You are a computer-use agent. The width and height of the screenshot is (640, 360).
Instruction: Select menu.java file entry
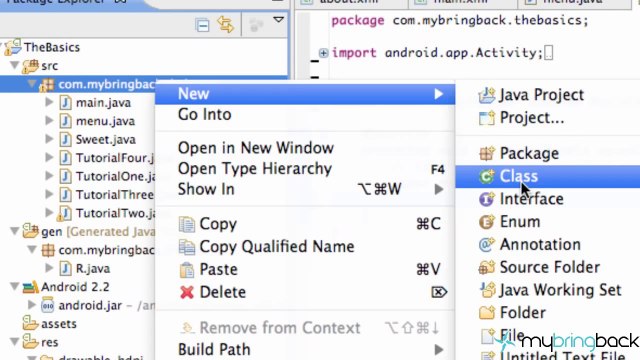(x=105, y=121)
